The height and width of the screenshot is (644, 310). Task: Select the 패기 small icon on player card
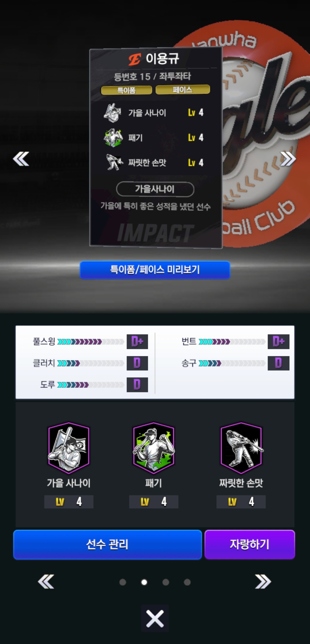click(113, 138)
